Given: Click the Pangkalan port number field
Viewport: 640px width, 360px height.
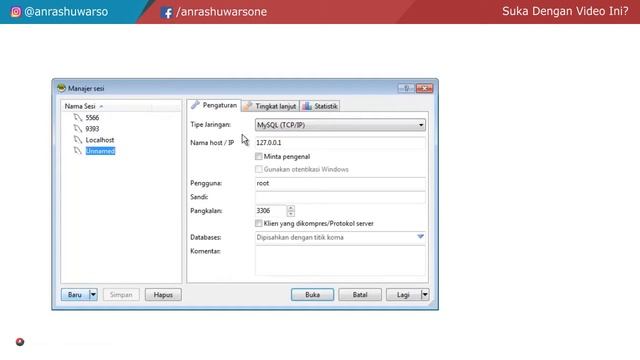Looking at the screenshot, I should [x=271, y=211].
